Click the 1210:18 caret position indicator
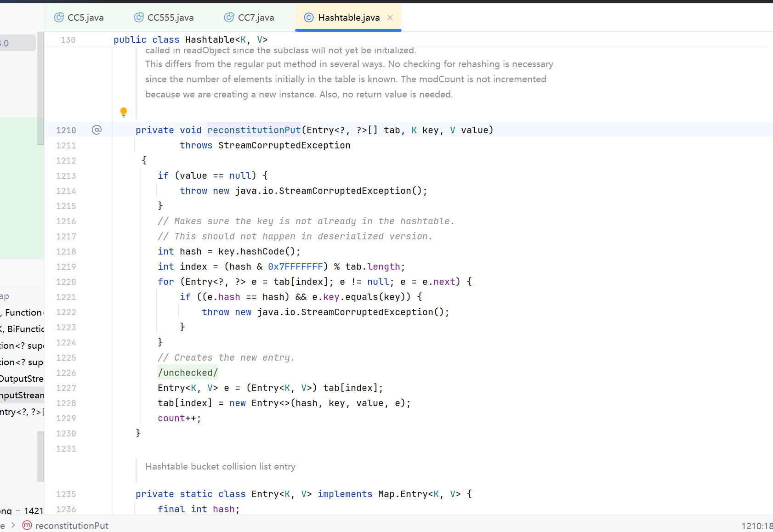 coord(756,526)
